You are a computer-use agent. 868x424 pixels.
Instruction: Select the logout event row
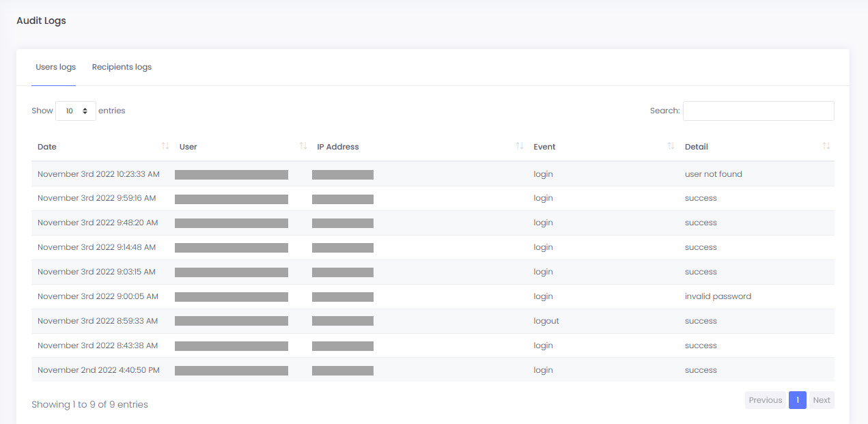[x=546, y=321]
